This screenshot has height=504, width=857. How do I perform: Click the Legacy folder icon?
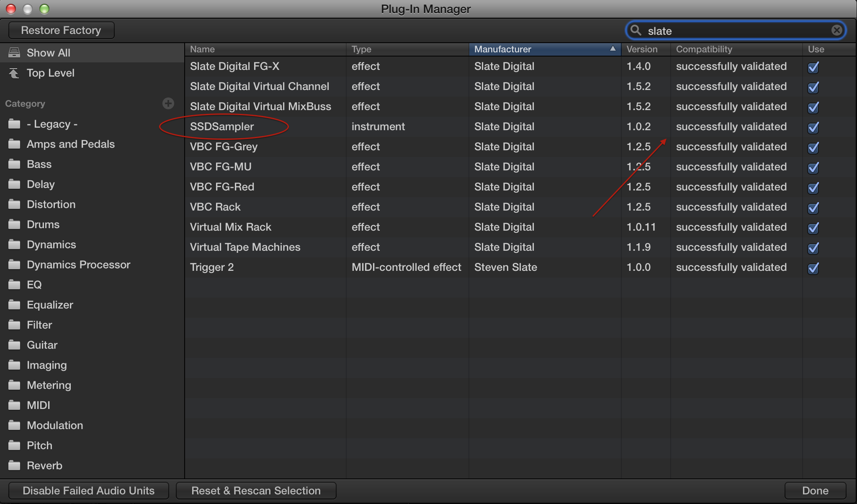pos(14,124)
